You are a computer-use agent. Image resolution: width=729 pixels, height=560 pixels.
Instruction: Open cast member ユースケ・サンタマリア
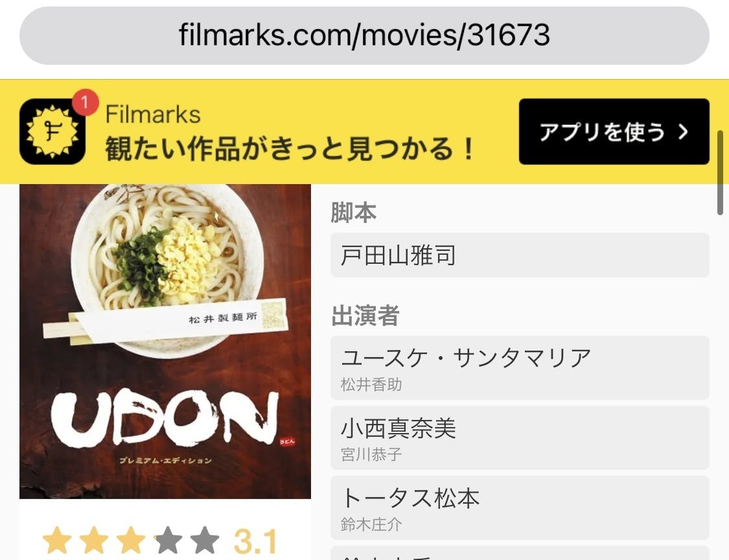(520, 368)
